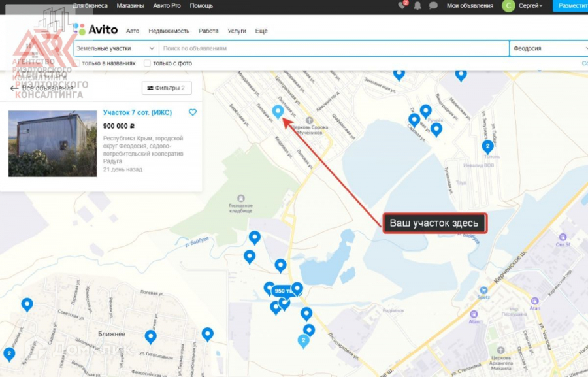
Task: Open the Недвижимость section
Action: click(x=169, y=31)
